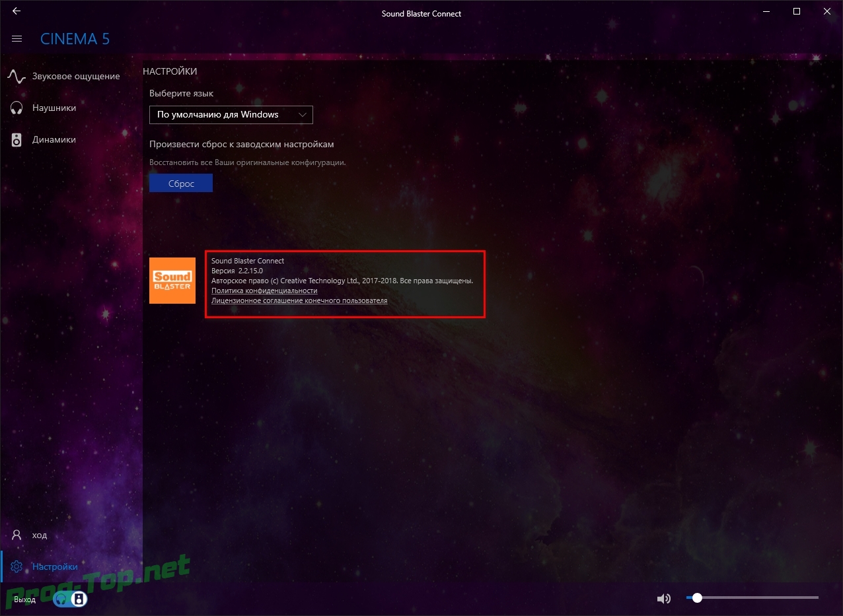Open the ход account item
The height and width of the screenshot is (616, 843).
(x=71, y=535)
